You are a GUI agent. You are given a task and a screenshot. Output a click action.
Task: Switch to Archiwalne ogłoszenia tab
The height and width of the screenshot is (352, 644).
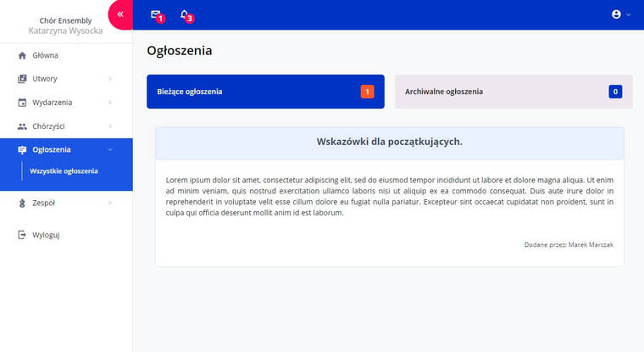pos(513,92)
